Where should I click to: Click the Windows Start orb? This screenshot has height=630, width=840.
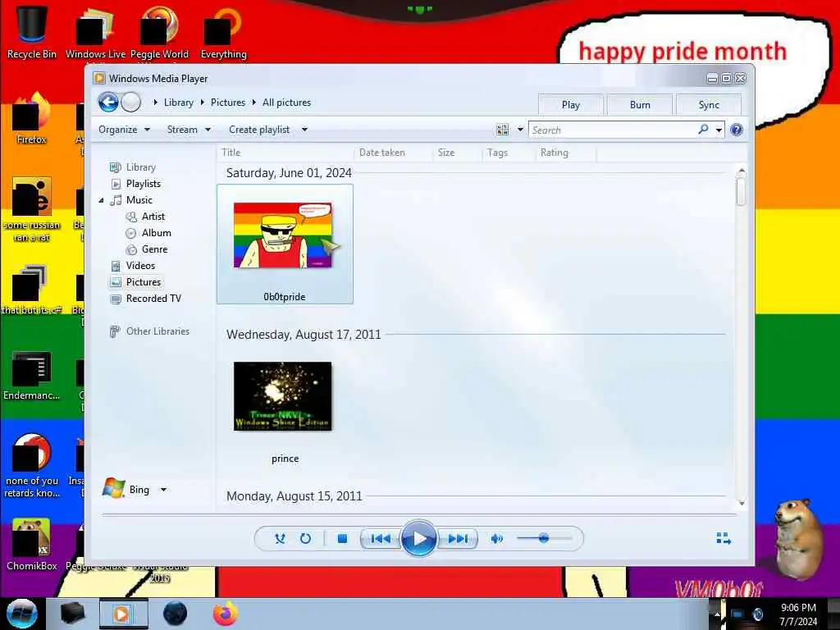tap(22, 614)
